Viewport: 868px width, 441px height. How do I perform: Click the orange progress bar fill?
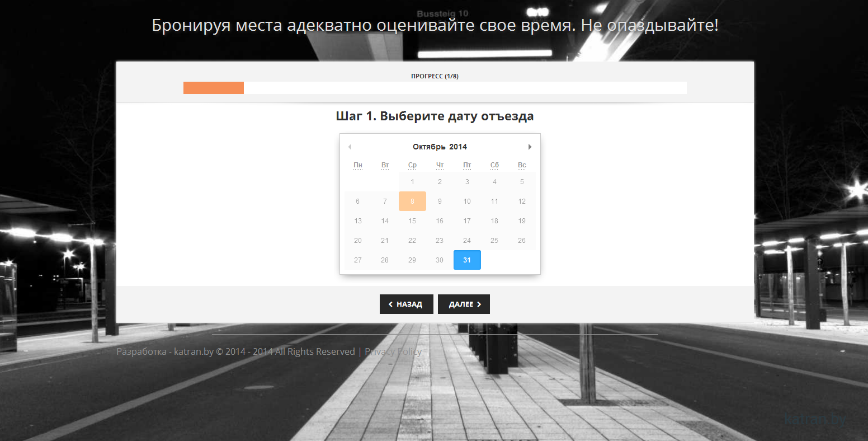pos(214,88)
